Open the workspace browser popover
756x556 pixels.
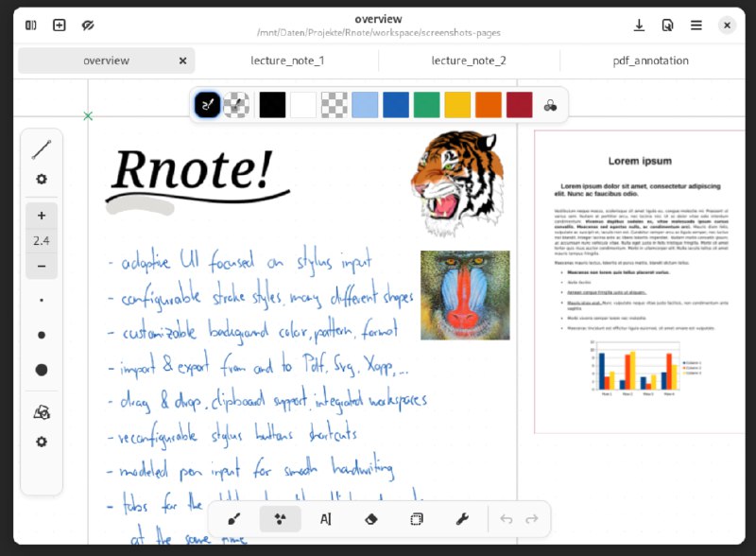[667, 25]
